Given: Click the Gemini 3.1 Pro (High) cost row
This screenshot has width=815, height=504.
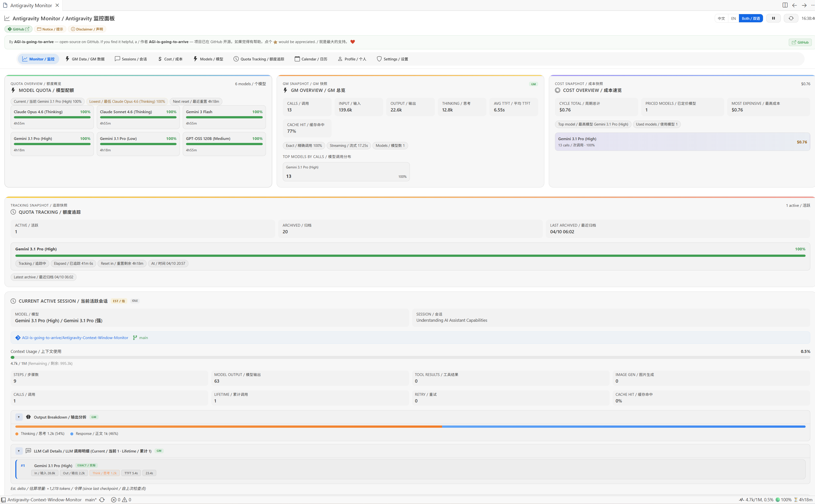Looking at the screenshot, I should (x=682, y=142).
